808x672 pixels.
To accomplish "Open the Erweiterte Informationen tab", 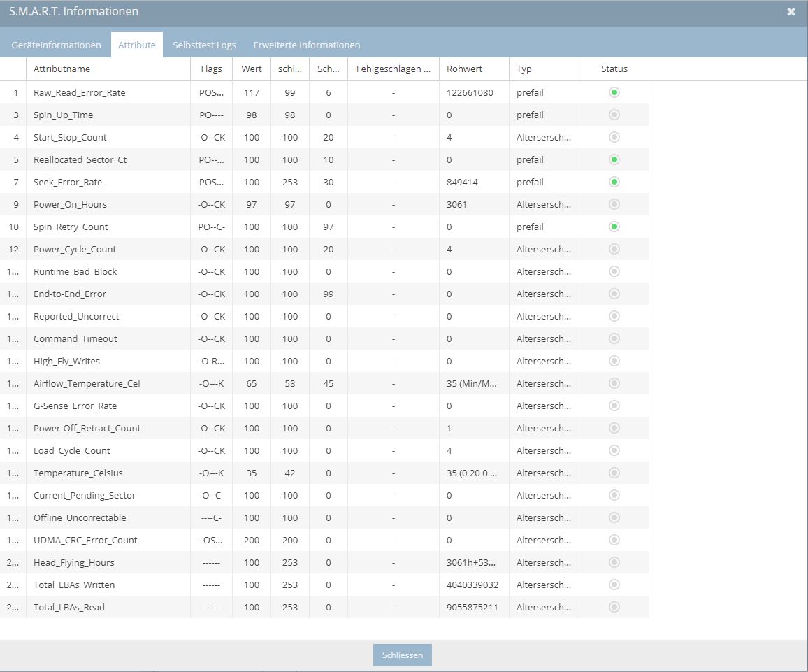I will [307, 45].
